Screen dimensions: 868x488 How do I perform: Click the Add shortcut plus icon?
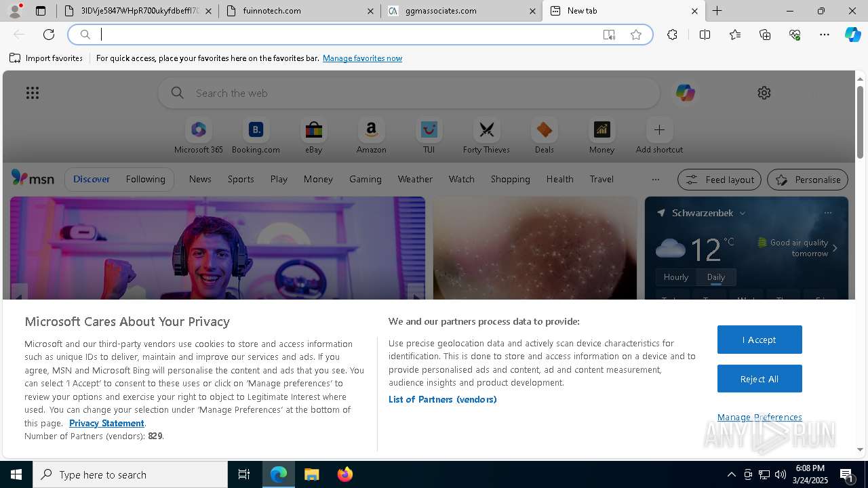click(659, 129)
